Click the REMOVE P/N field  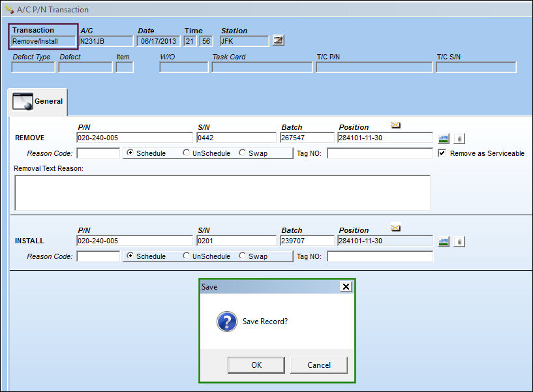pos(134,138)
